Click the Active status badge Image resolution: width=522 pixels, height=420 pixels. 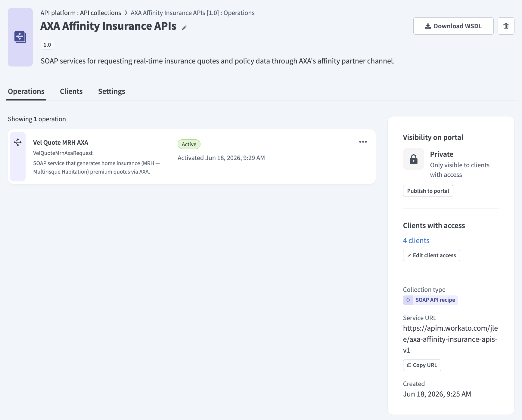click(189, 144)
